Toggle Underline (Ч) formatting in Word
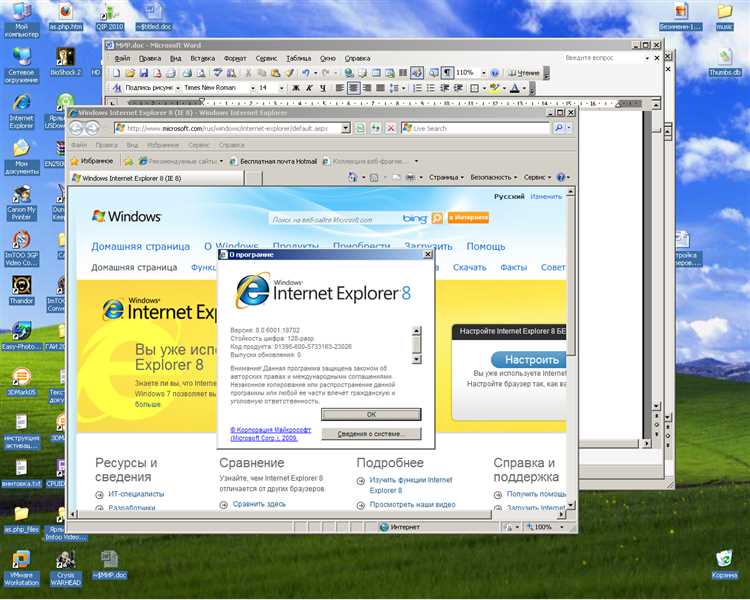 [323, 88]
